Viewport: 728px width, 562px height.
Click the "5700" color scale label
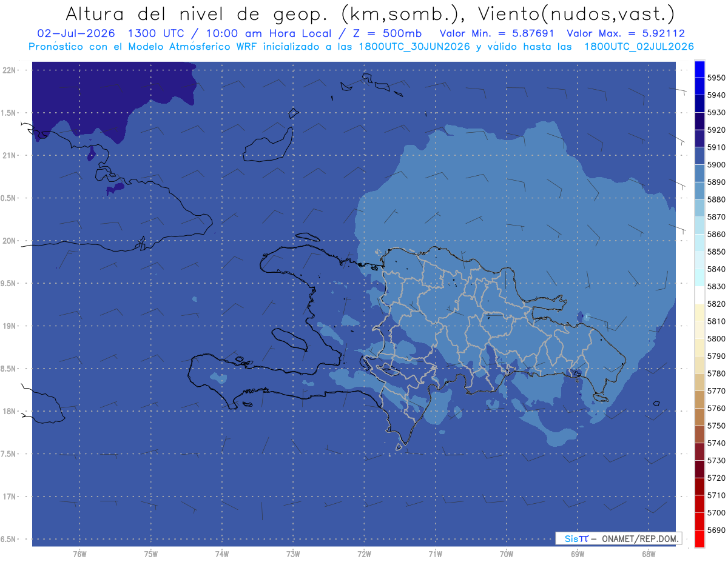point(716,512)
